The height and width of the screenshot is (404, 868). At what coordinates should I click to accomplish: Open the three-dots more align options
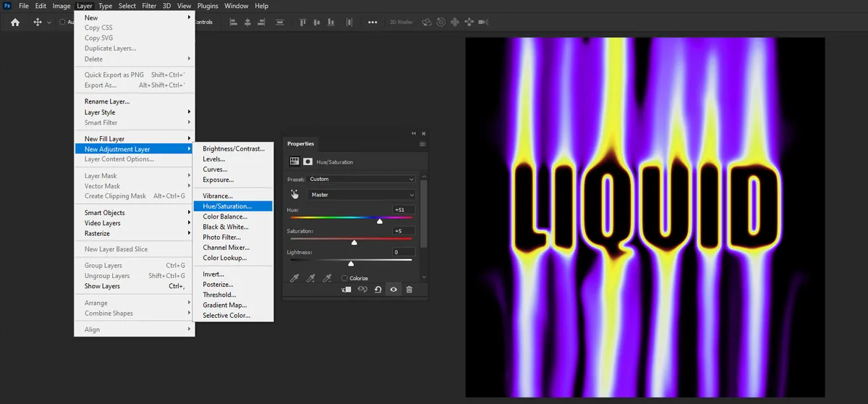coord(373,22)
